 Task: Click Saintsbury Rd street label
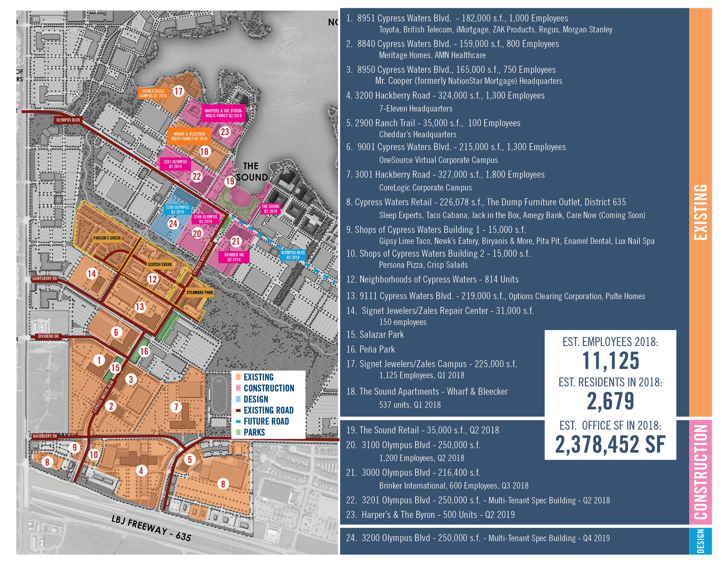44,279
